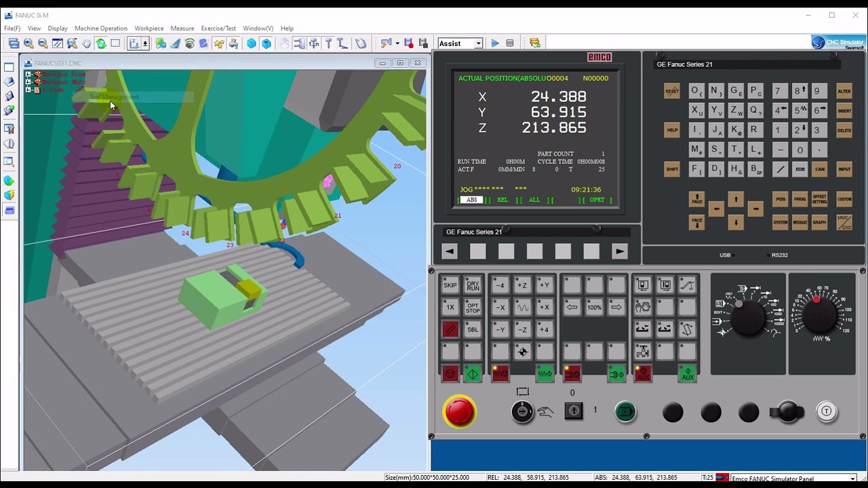Click the G key on keypad
The width and height of the screenshot is (868, 488).
[x=736, y=91]
